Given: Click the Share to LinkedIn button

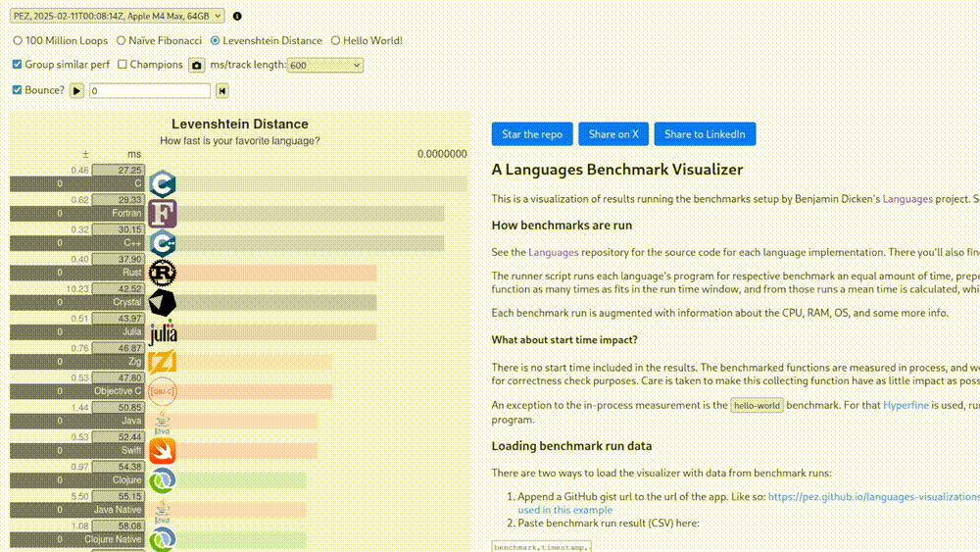Looking at the screenshot, I should tap(704, 134).
